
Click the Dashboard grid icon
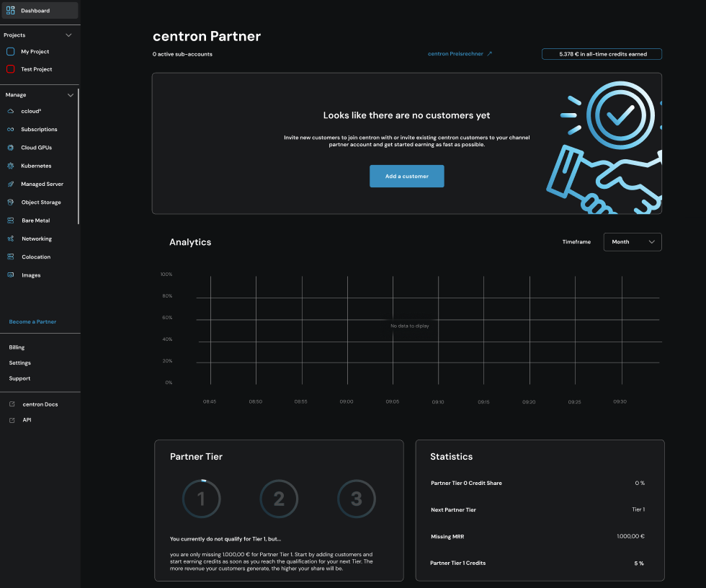click(x=10, y=10)
